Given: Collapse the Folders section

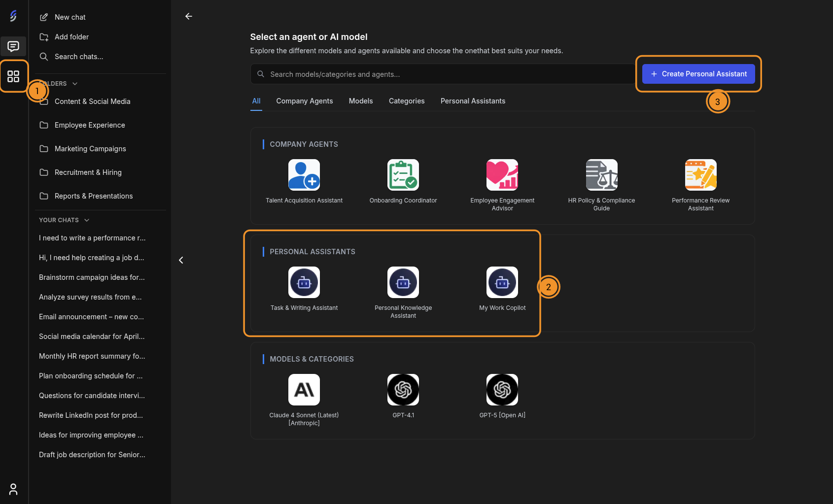Looking at the screenshot, I should pyautogui.click(x=74, y=83).
